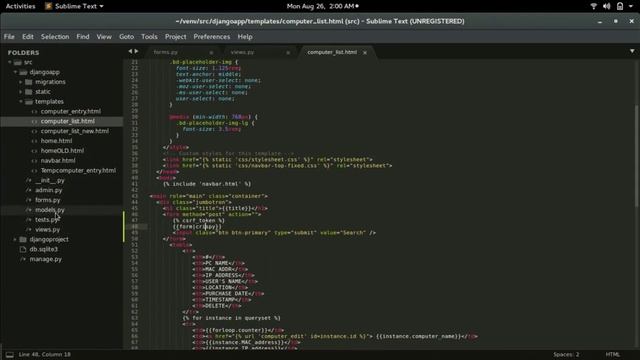Screen dimensions: 640x360
Task: Open db.sqlite3 file
Action: [x=43, y=249]
